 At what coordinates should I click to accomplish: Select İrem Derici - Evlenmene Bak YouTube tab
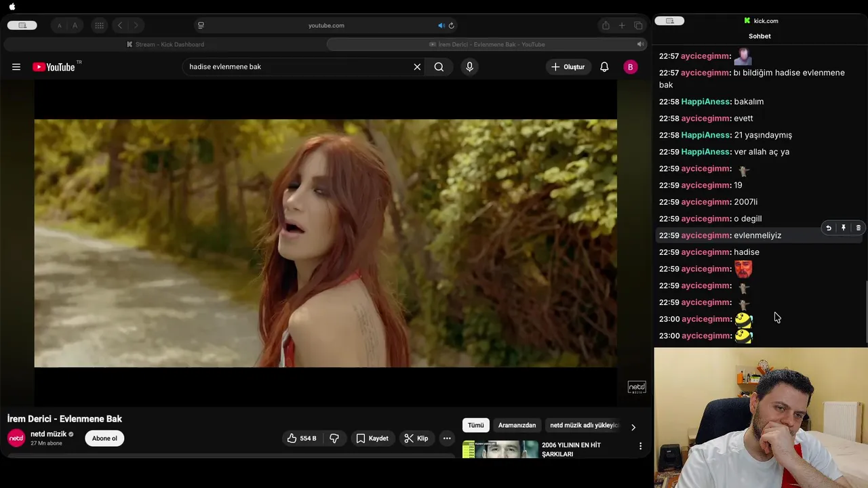[486, 45]
